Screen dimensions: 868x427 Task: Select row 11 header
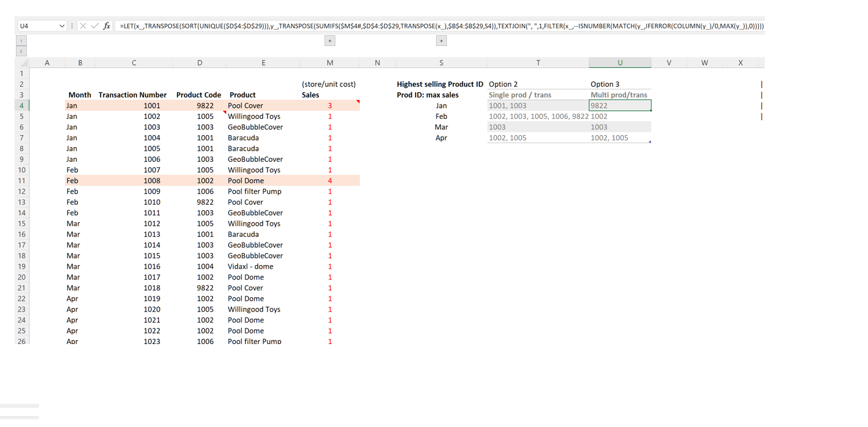[21, 180]
